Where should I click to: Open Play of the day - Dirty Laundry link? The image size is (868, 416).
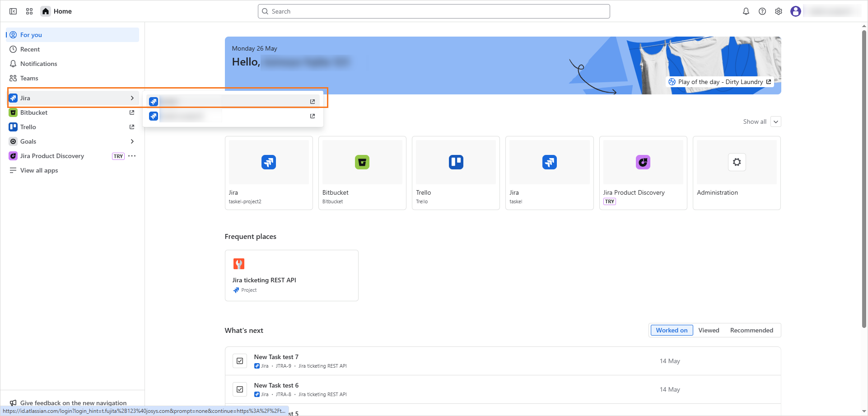(x=720, y=82)
